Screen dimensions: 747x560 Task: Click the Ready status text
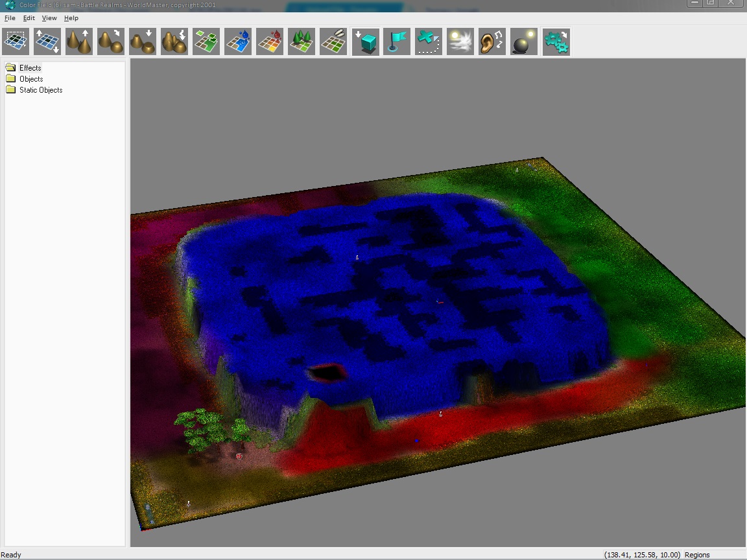coord(11,555)
